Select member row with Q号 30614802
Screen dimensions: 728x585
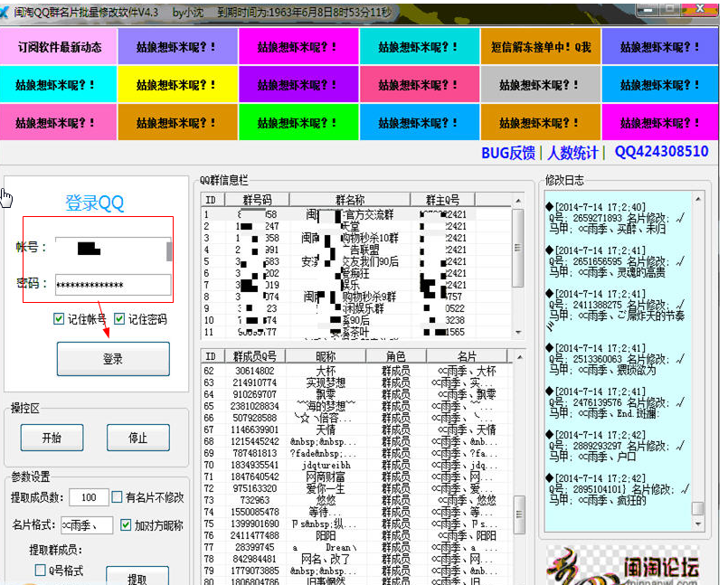tap(356, 371)
